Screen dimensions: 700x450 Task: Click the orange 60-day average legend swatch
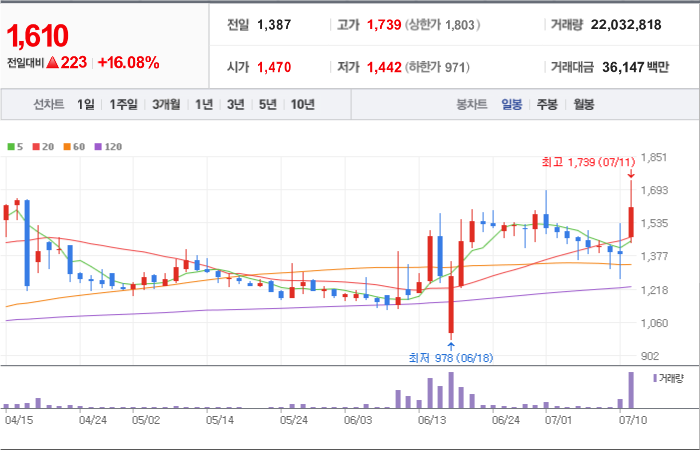pyautogui.click(x=67, y=146)
